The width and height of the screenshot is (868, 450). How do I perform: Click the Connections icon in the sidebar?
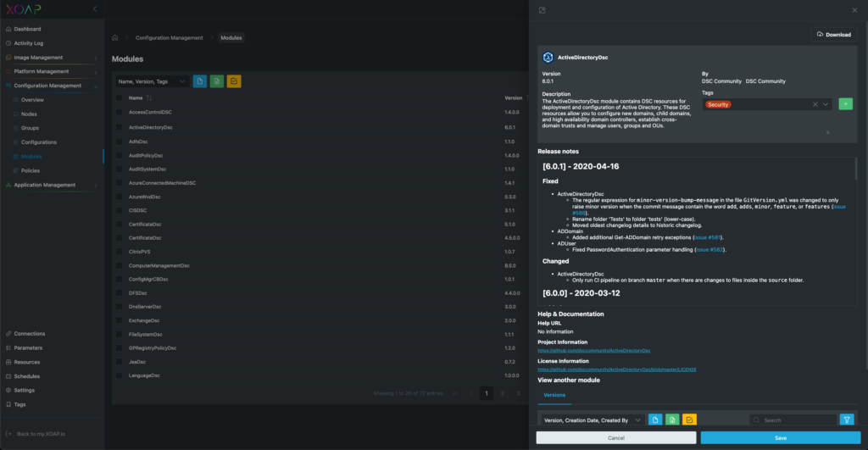tap(8, 334)
